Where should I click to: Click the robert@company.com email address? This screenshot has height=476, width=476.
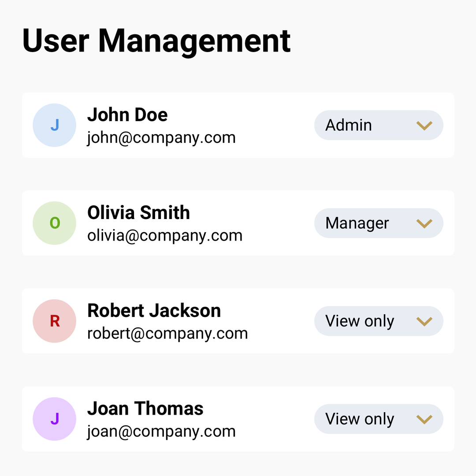click(x=167, y=334)
